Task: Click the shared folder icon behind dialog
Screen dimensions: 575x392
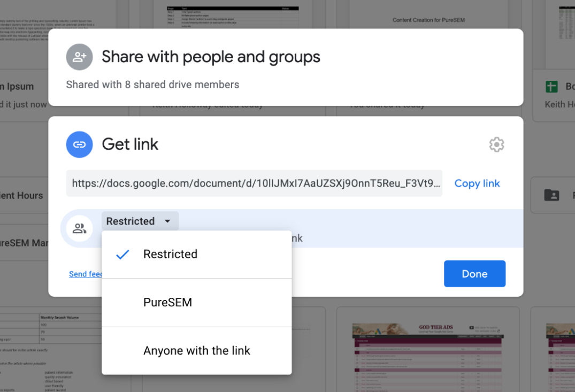Action: tap(551, 195)
